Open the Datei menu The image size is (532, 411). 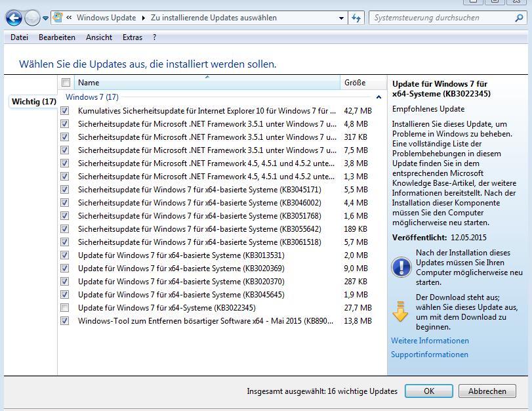pos(19,37)
